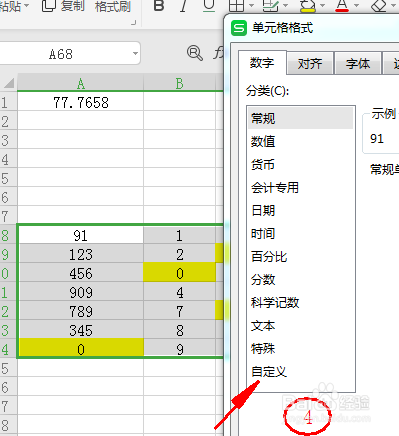The image size is (399, 436).
Task: Click column B cell containing 7
Action: pos(179,311)
